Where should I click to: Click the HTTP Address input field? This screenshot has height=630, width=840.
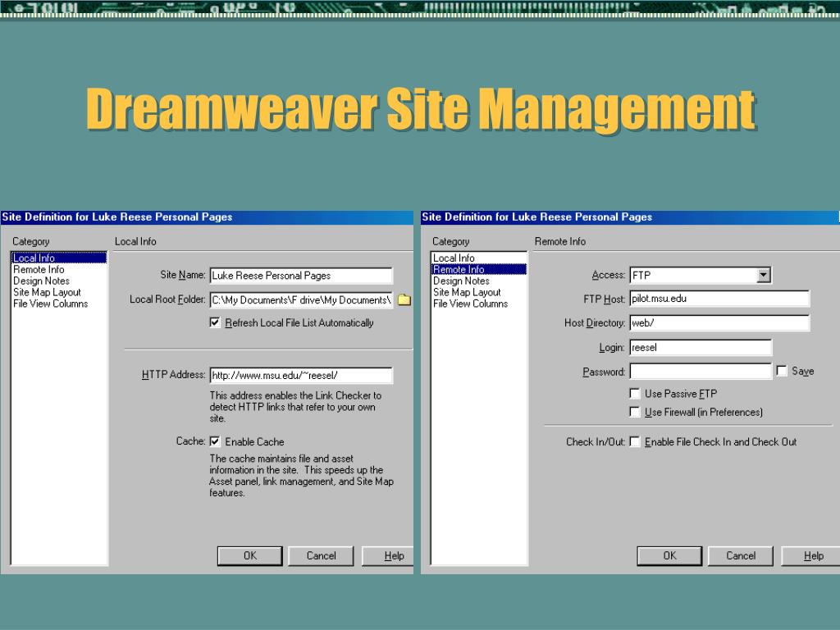[301, 375]
